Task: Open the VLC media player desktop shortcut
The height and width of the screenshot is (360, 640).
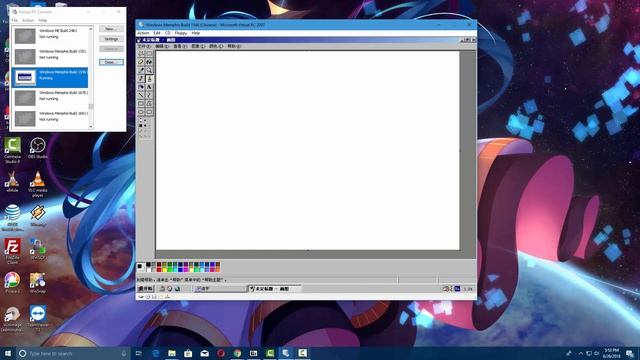Action: coord(38,184)
